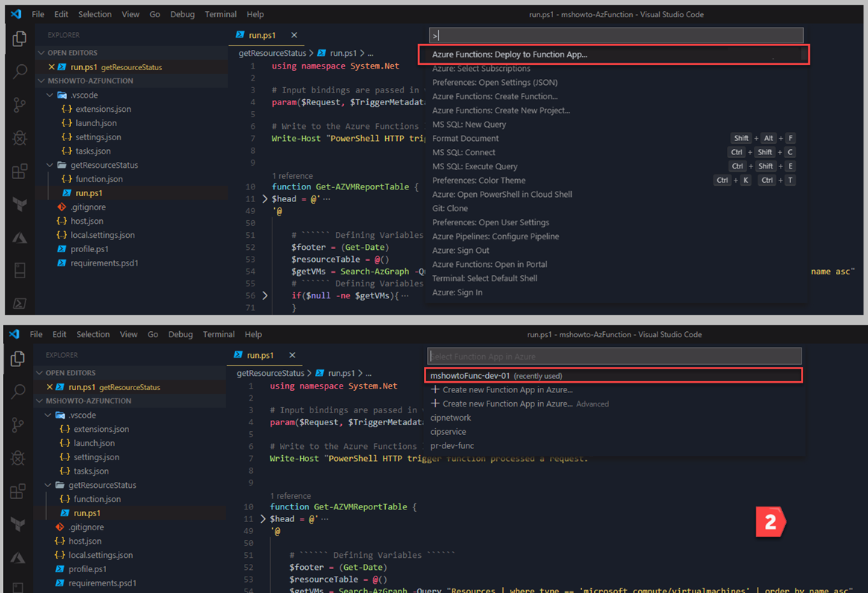
Task: Open host.json in upper Explorer
Action: 87,221
